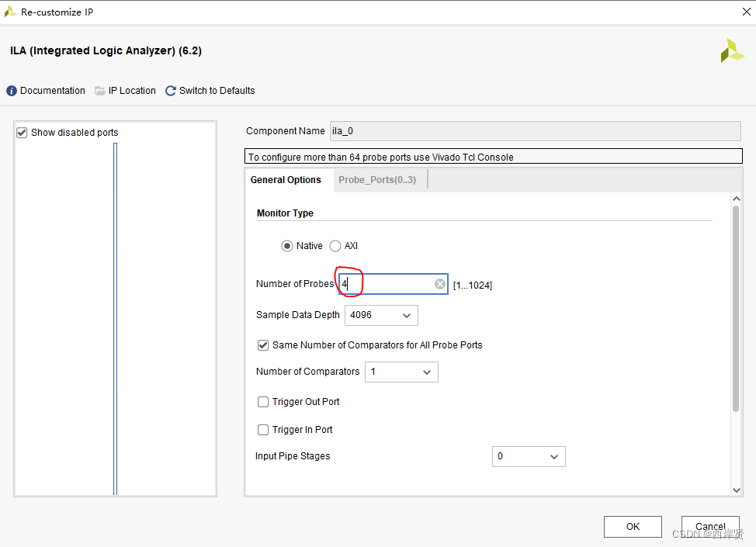Screen dimensions: 756x547
Task: Click the Switch to Defaults refresh icon
Action: (x=170, y=91)
